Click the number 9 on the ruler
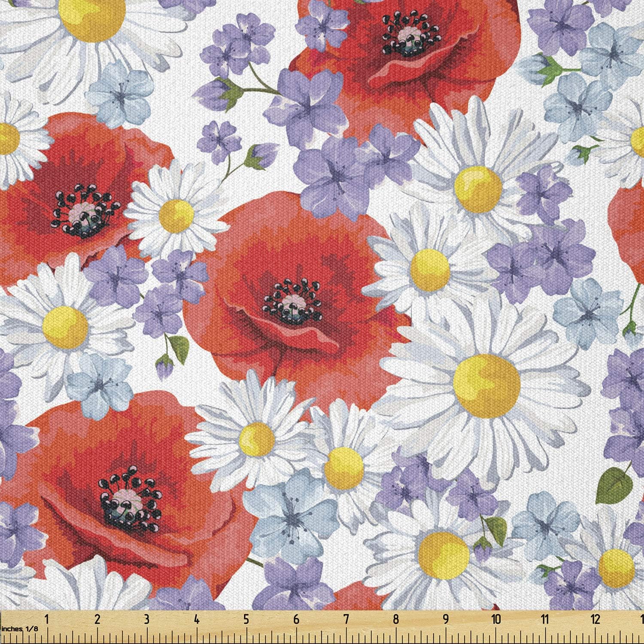 tap(446, 619)
